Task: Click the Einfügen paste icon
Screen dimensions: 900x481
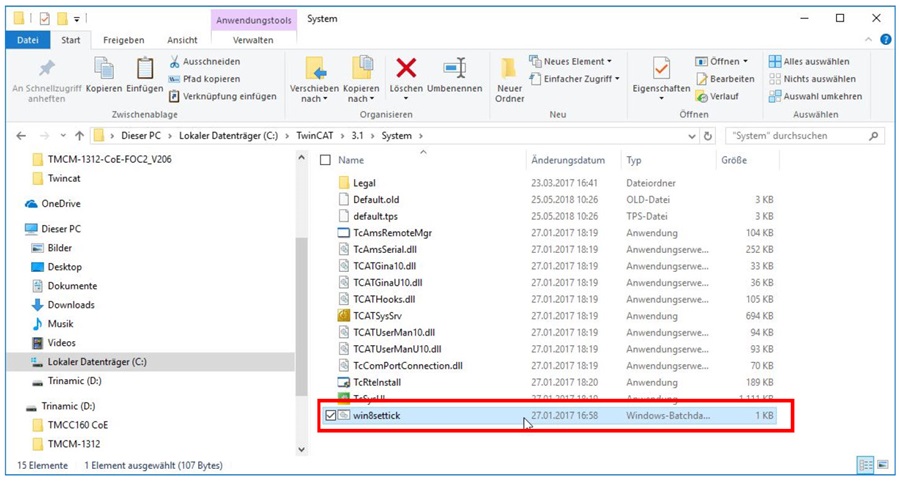Action: click(145, 70)
